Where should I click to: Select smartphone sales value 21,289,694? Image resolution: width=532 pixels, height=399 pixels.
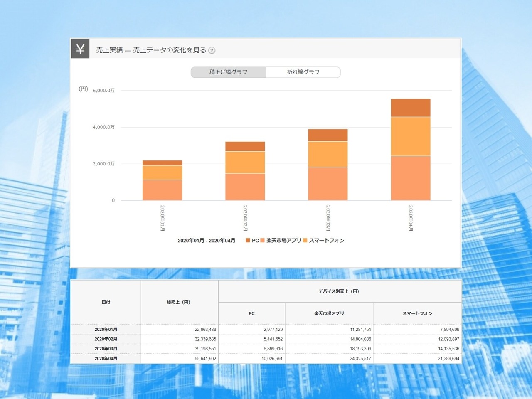point(448,358)
